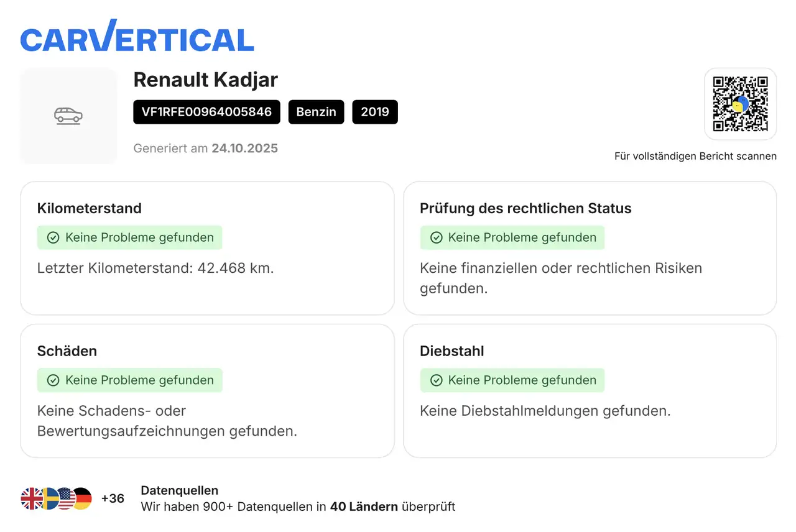Click the green checkmark under Kilometerstand
This screenshot has width=796, height=532.
click(x=53, y=237)
